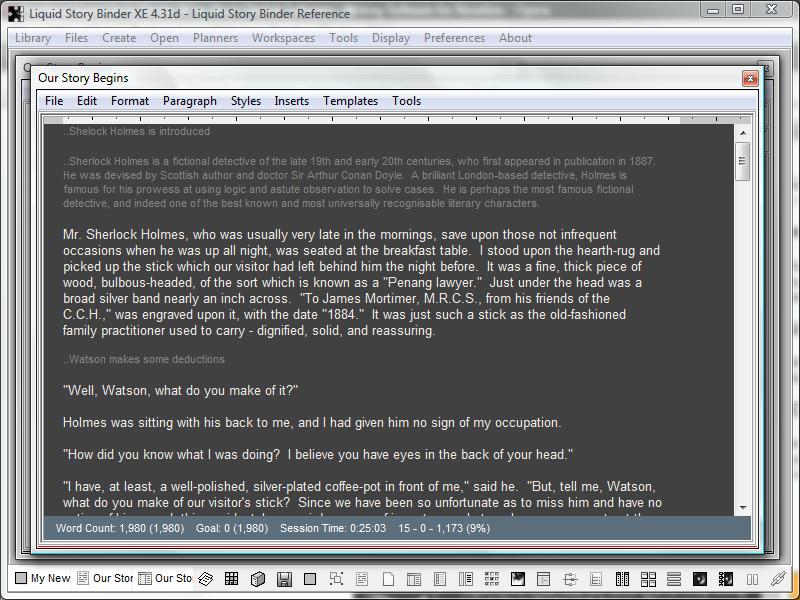Click the four-pane tile windows icon
The height and width of the screenshot is (600, 800).
[x=648, y=579]
